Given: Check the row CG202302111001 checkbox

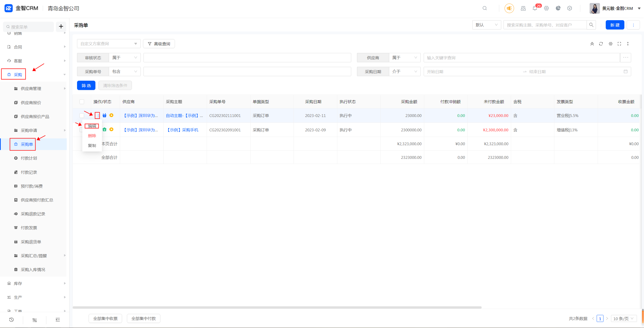Looking at the screenshot, I should (x=82, y=115).
